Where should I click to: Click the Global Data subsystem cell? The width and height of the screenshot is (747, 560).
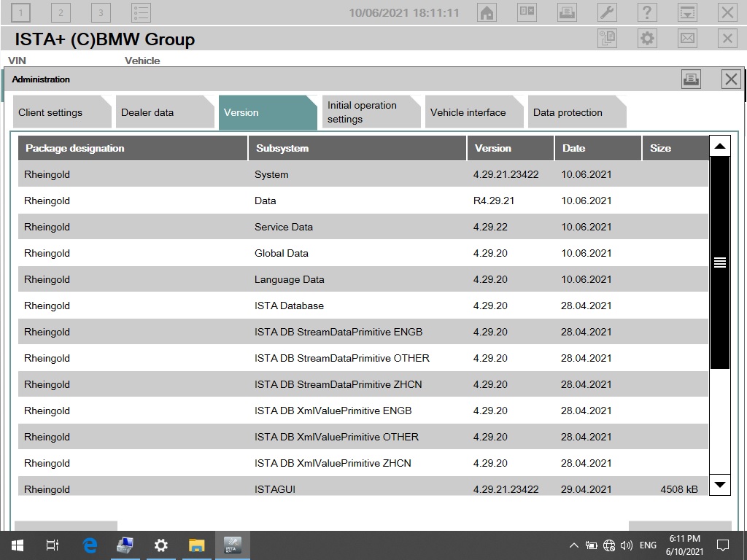(281, 253)
